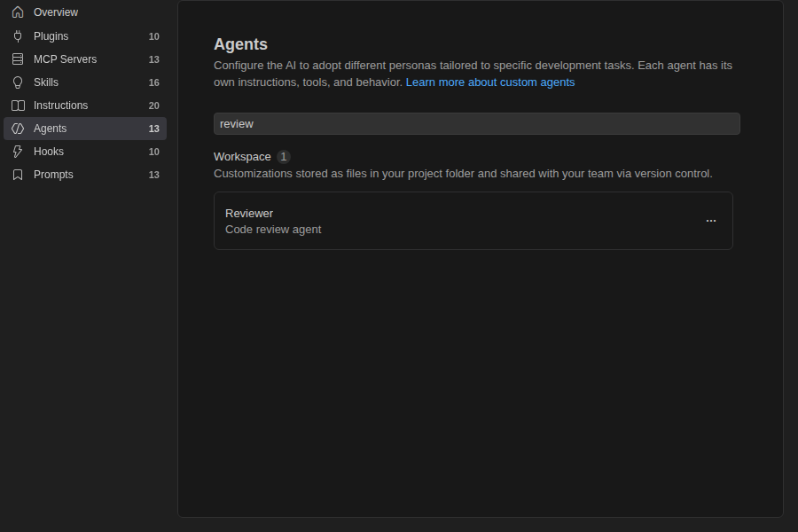The width and height of the screenshot is (798, 532).
Task: Open the Reviewer agent entry
Action: (x=473, y=221)
